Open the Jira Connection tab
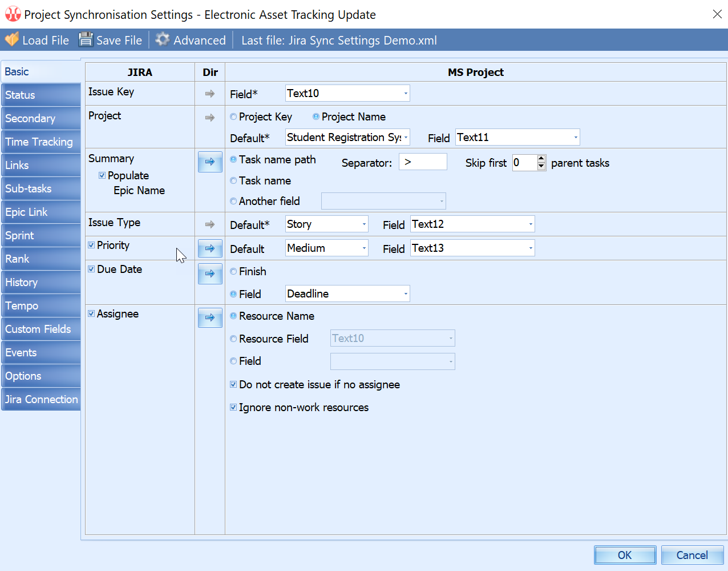 click(41, 399)
